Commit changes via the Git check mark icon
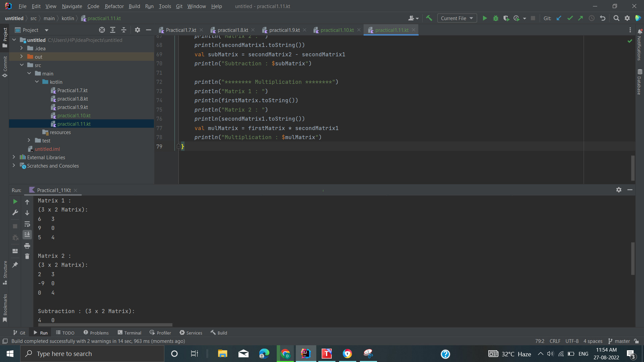Image resolution: width=644 pixels, height=362 pixels. (x=570, y=18)
